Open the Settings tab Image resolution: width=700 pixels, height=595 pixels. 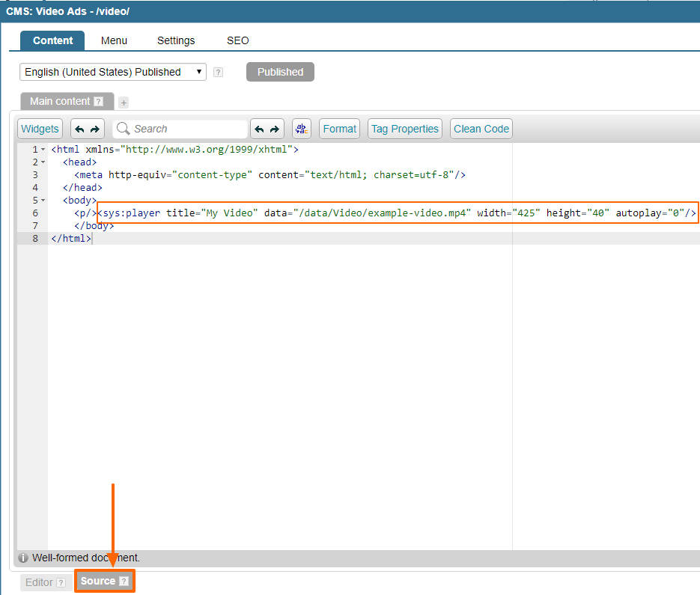tap(176, 40)
